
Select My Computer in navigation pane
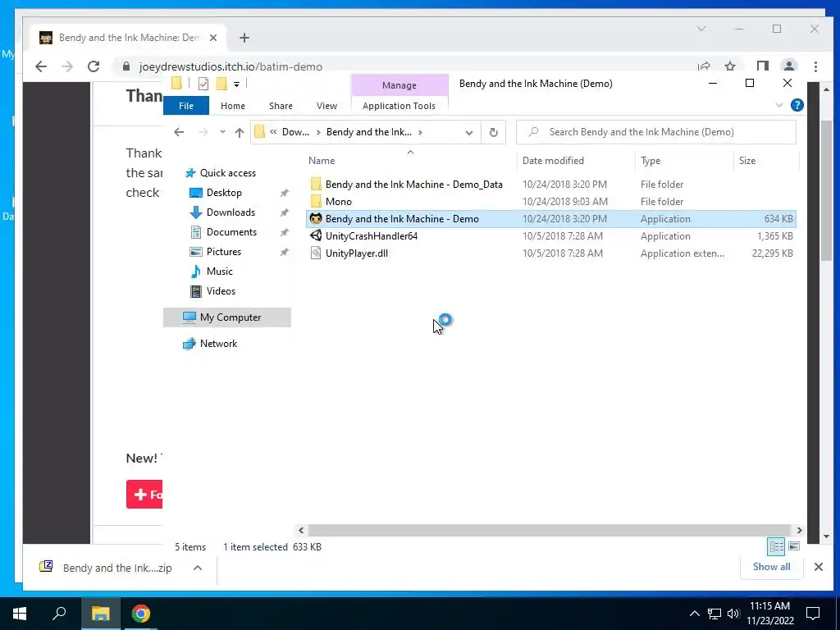pyautogui.click(x=227, y=317)
